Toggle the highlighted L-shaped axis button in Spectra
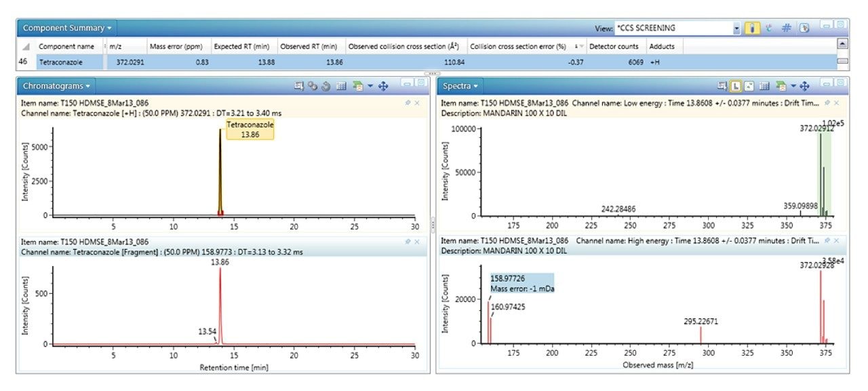The image size is (868, 391). [736, 86]
